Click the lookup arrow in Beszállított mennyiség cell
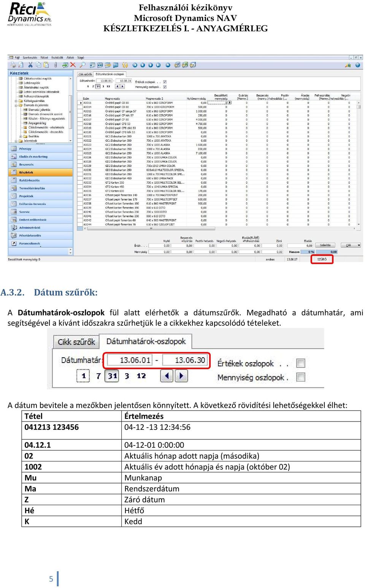The width and height of the screenshot is (365, 588). [230, 103]
